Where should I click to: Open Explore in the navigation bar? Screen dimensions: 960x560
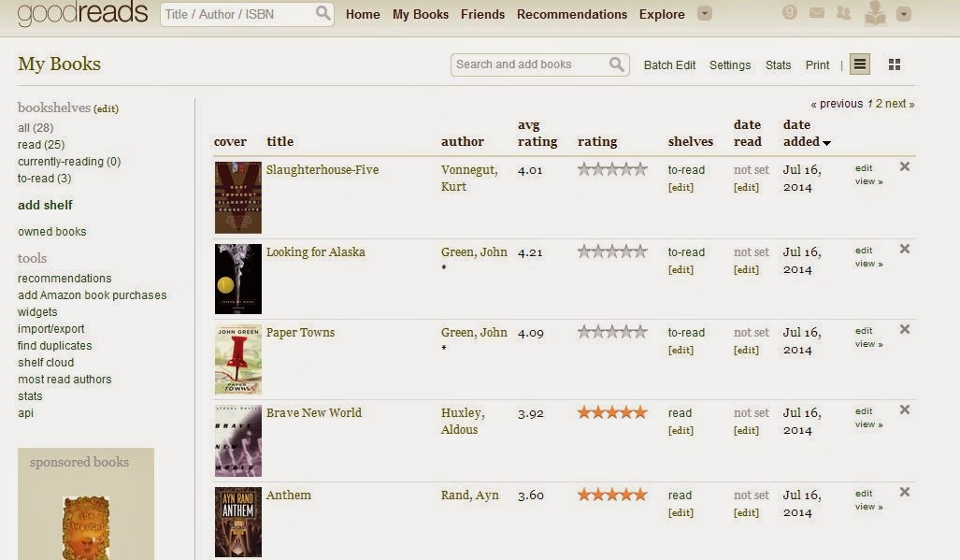pyautogui.click(x=662, y=14)
